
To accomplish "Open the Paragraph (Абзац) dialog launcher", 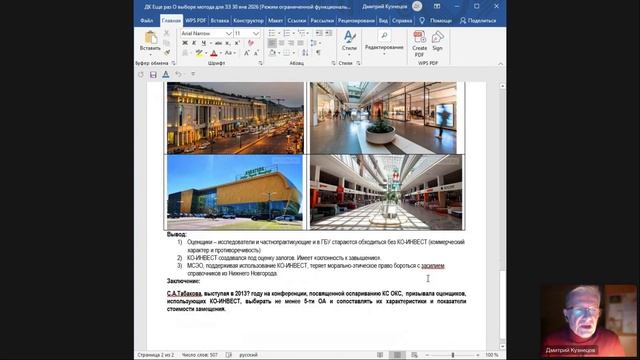I will pyautogui.click(x=333, y=63).
